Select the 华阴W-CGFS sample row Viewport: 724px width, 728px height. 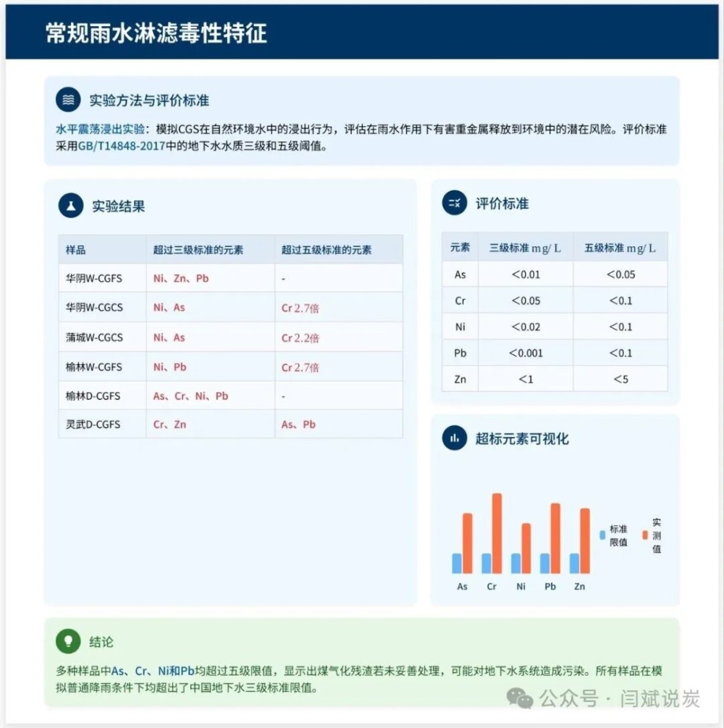coord(94,277)
